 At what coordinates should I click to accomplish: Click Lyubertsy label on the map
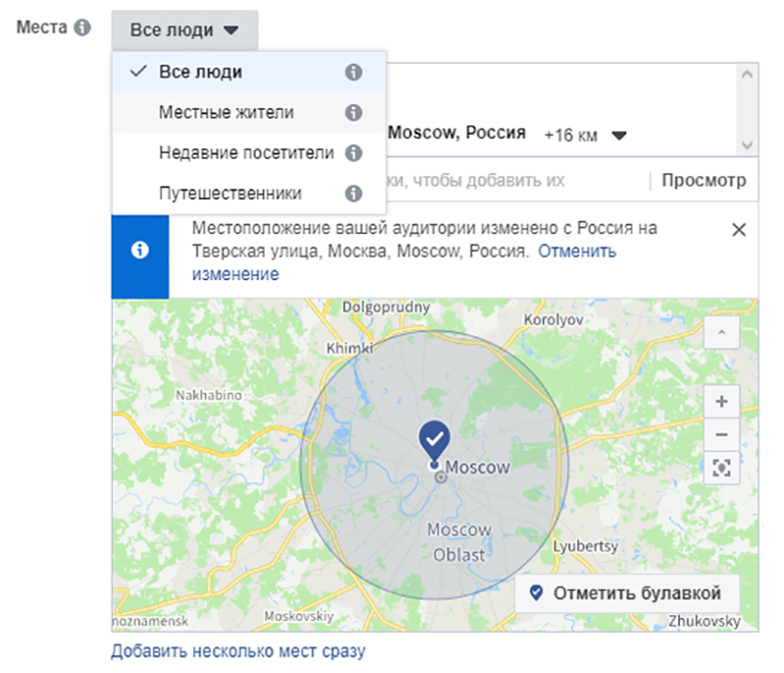click(x=585, y=546)
